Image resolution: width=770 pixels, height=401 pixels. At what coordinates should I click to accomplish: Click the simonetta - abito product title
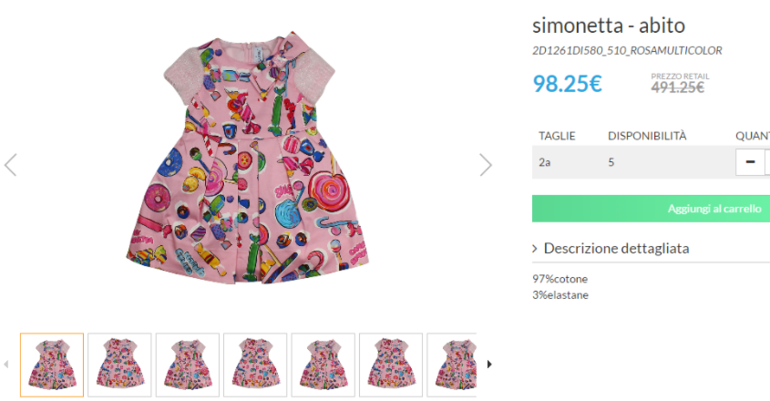(608, 25)
